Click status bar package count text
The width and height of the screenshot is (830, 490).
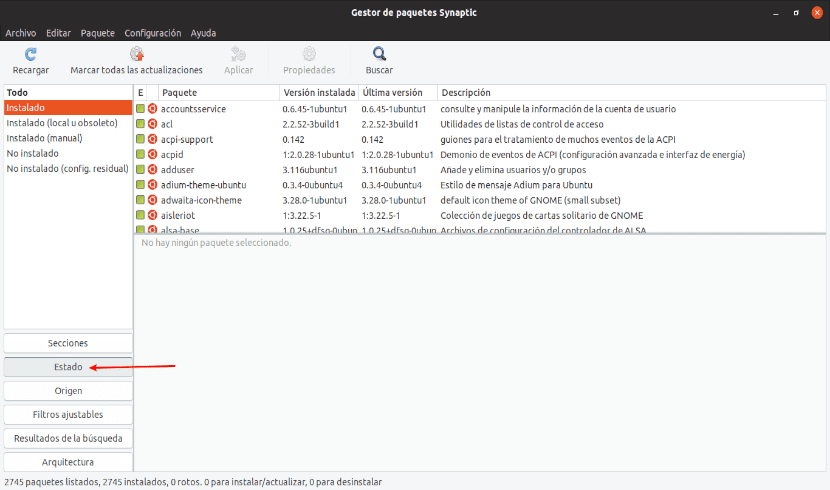193,482
